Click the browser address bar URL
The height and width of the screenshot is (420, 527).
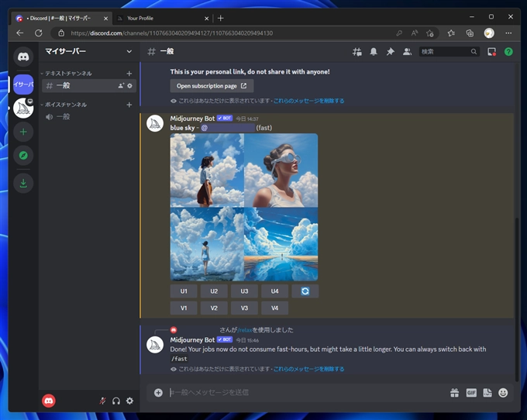pyautogui.click(x=172, y=33)
